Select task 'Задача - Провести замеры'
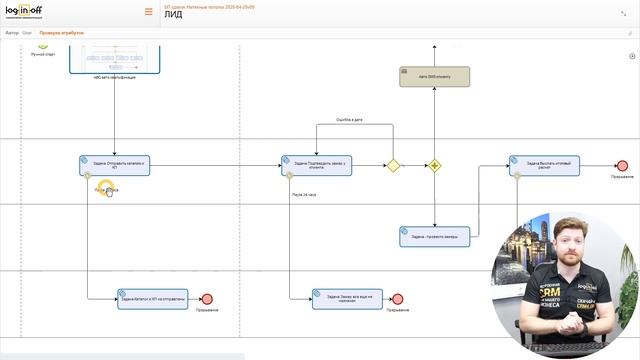This screenshot has height=360, width=640. [x=435, y=237]
